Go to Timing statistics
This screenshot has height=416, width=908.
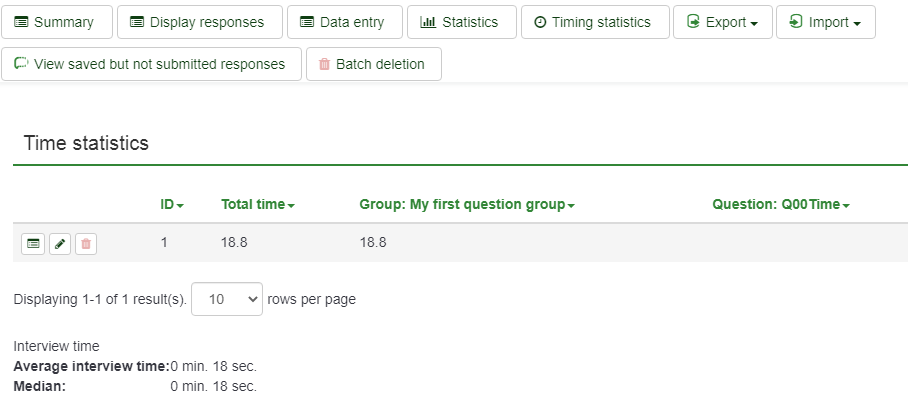coord(594,22)
